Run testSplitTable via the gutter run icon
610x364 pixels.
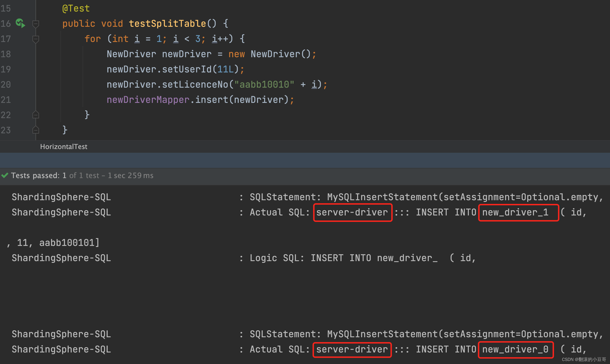click(20, 23)
